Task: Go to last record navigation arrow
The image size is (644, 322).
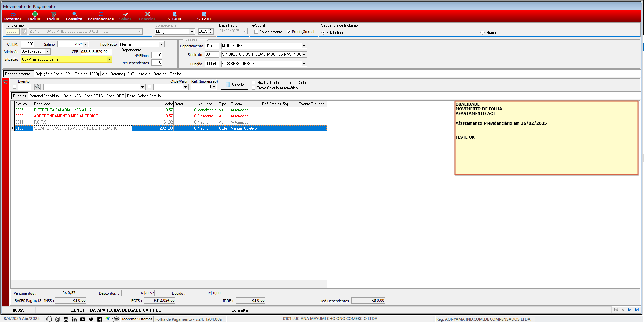Action: [637, 310]
